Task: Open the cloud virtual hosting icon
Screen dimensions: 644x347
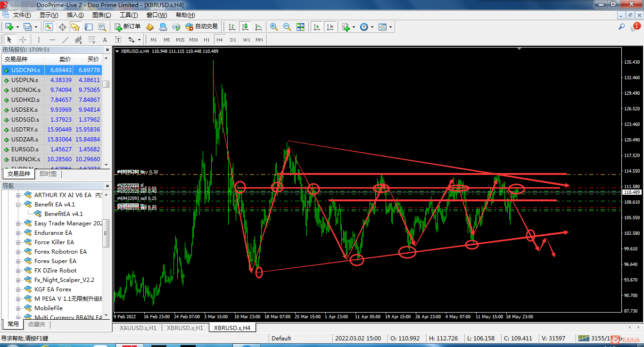Action: (163, 27)
